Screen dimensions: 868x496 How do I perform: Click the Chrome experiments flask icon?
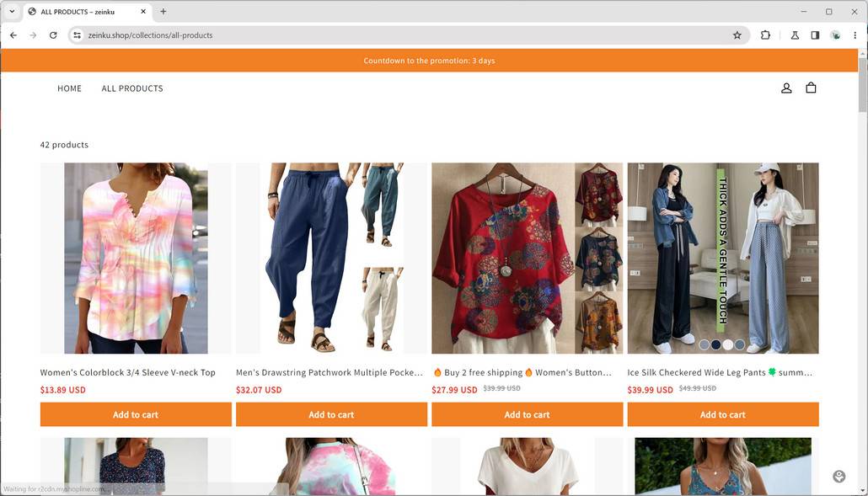coord(794,35)
